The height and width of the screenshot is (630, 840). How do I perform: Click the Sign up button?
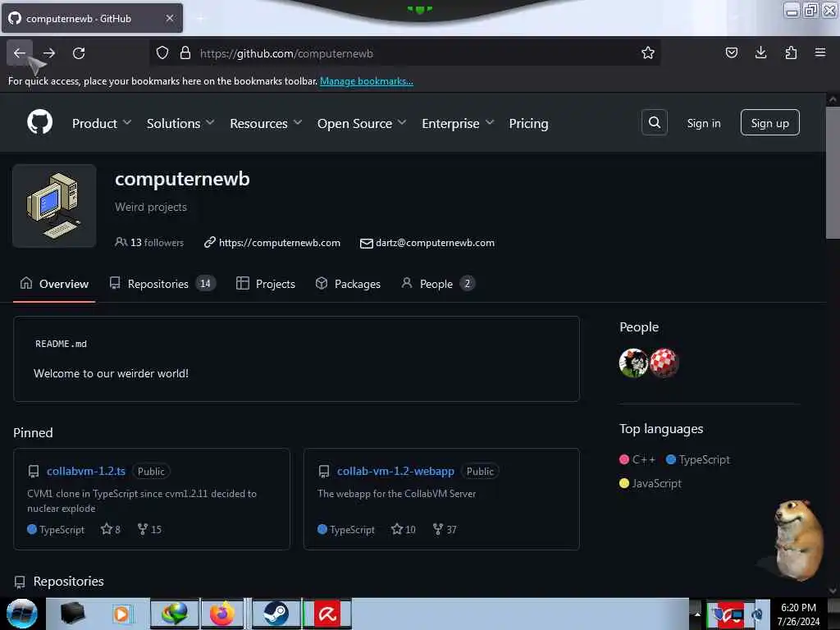tap(769, 123)
